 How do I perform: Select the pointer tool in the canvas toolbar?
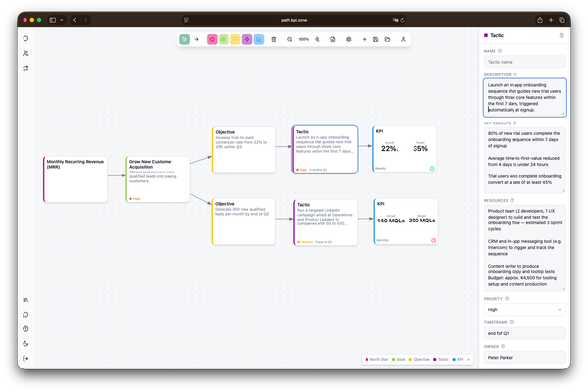(185, 39)
